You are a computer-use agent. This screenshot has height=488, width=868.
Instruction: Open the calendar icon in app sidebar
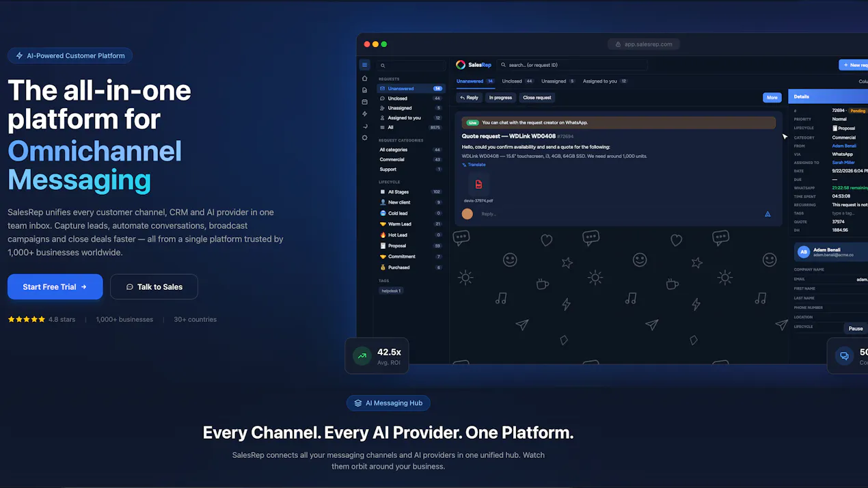[x=365, y=102]
